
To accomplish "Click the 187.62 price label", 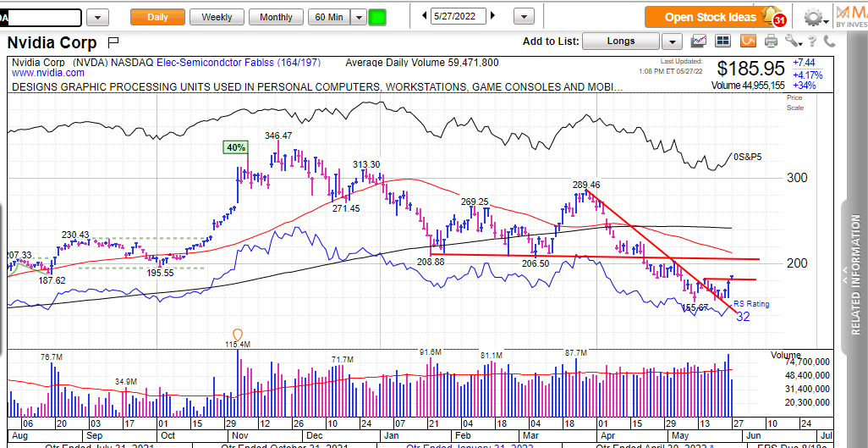I will point(52,280).
